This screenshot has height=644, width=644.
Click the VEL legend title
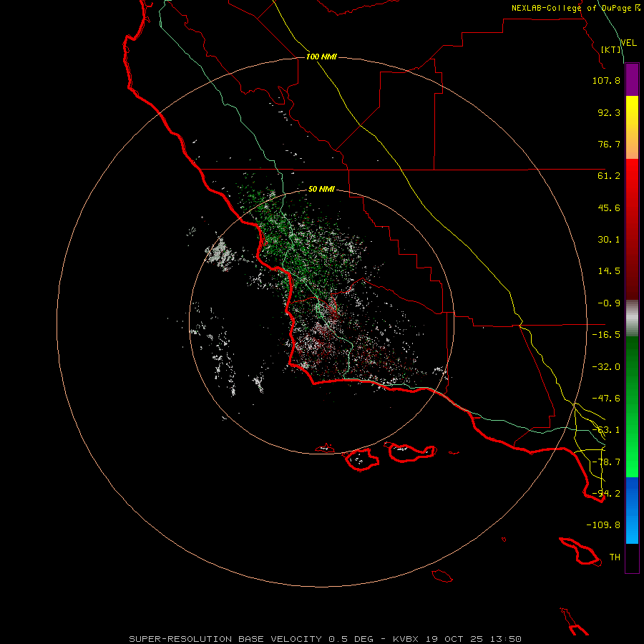628,42
